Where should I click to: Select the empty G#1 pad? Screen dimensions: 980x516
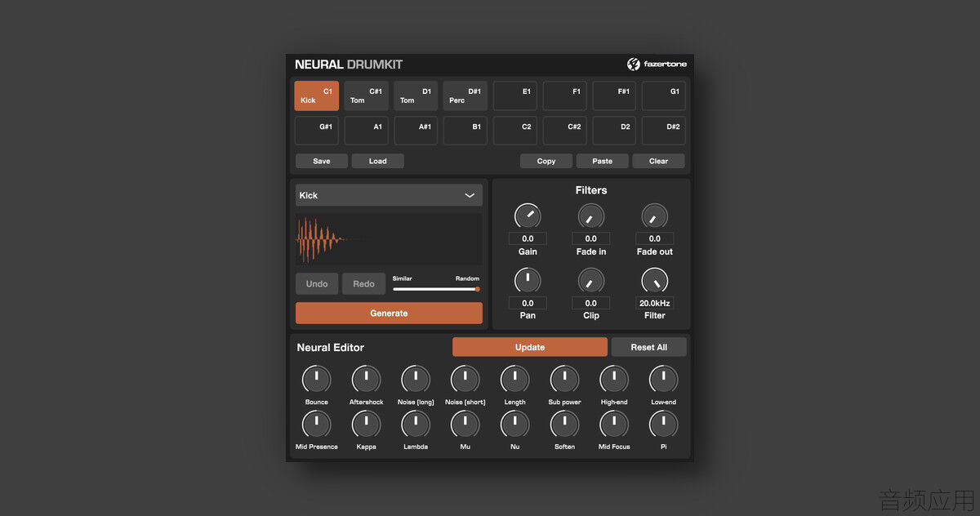(x=317, y=131)
